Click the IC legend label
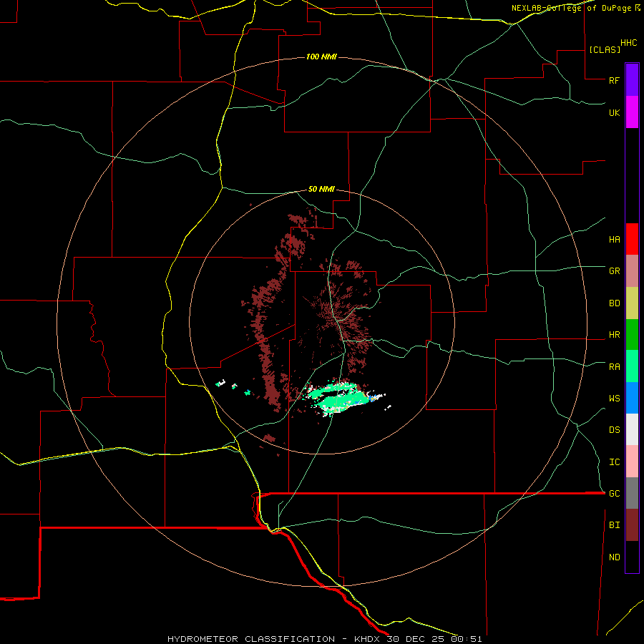Screen dimensions: 644x644 tap(614, 462)
